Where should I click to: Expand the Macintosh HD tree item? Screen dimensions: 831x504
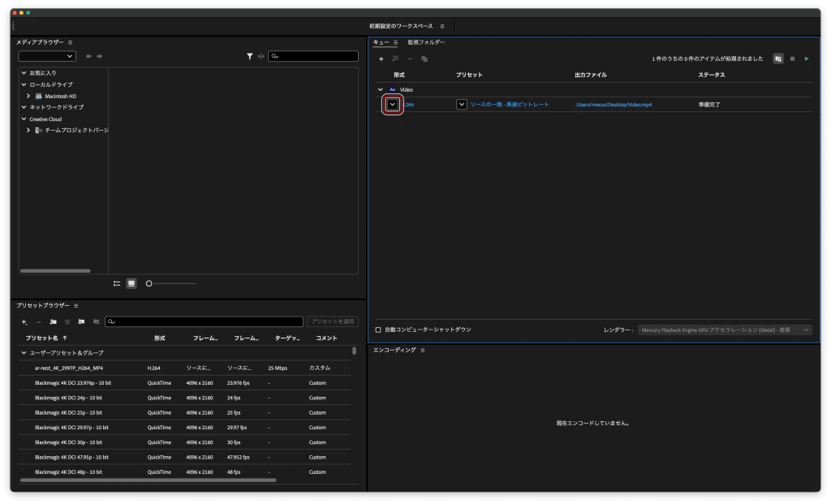pos(28,96)
